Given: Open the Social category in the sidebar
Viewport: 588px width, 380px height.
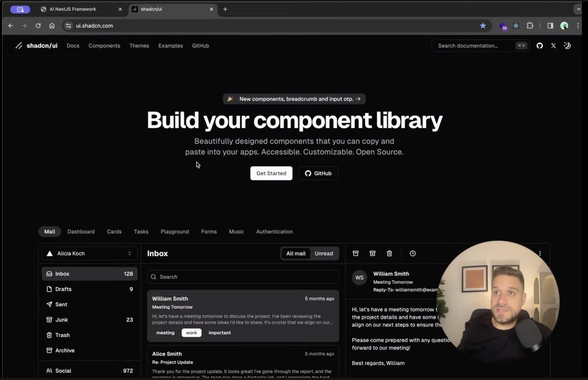Looking at the screenshot, I should click(x=89, y=371).
